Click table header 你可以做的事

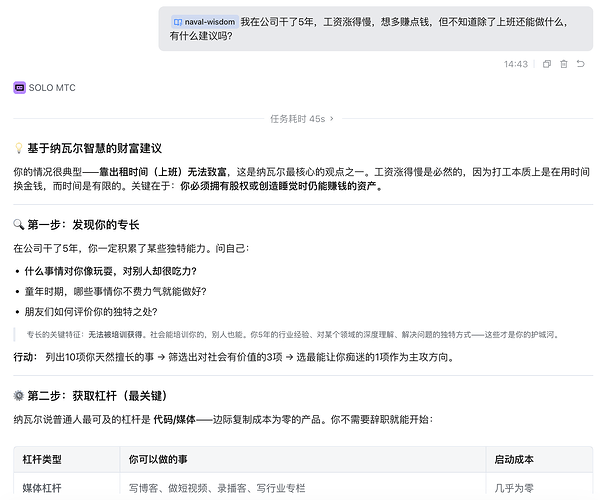click(x=158, y=459)
